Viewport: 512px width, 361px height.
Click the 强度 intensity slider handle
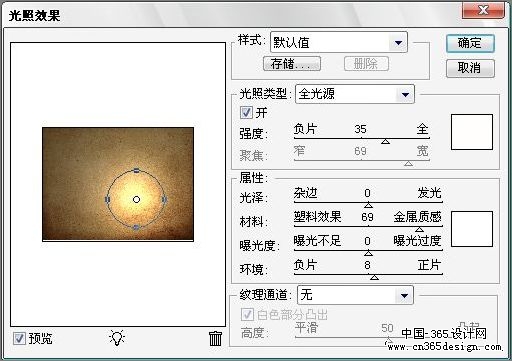coord(386,142)
